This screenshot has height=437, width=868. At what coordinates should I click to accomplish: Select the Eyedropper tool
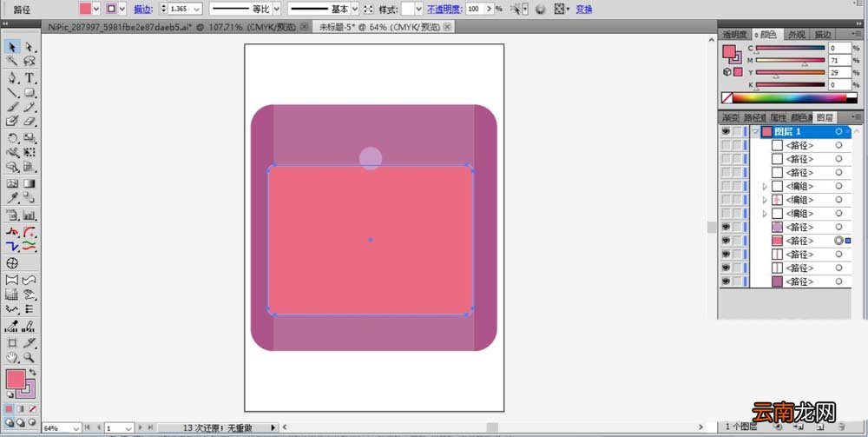[x=12, y=198]
